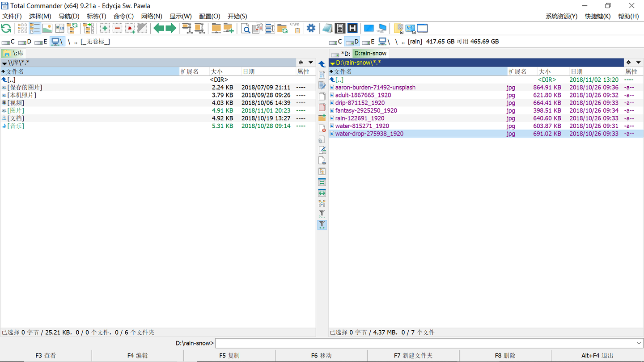Open the right panel favorites asterisk menu
This screenshot has height=362, width=644.
pyautogui.click(x=628, y=63)
